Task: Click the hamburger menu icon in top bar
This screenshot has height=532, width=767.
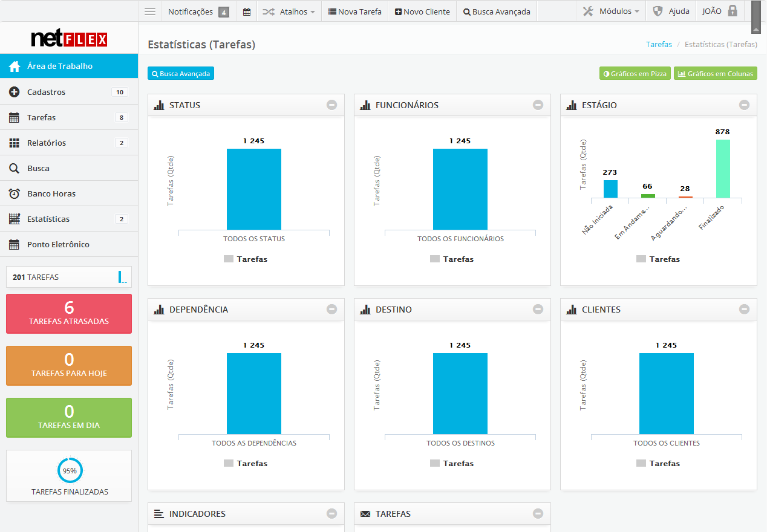Action: tap(150, 11)
